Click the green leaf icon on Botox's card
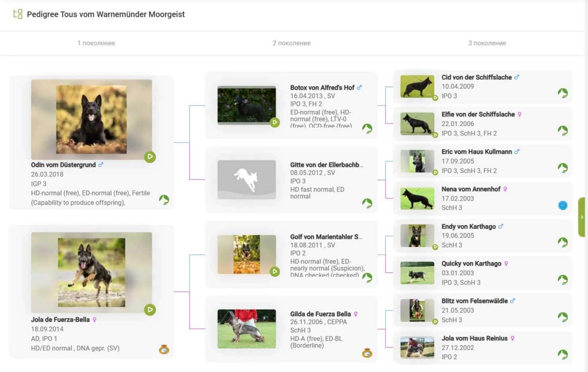 point(367,129)
